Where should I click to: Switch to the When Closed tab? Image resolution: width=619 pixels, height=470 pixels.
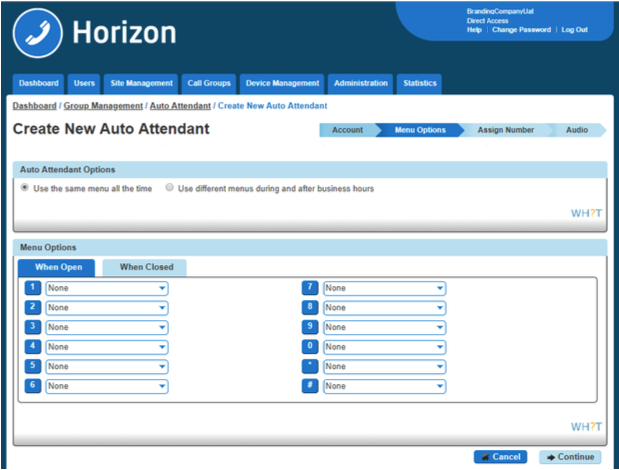pyautogui.click(x=145, y=268)
